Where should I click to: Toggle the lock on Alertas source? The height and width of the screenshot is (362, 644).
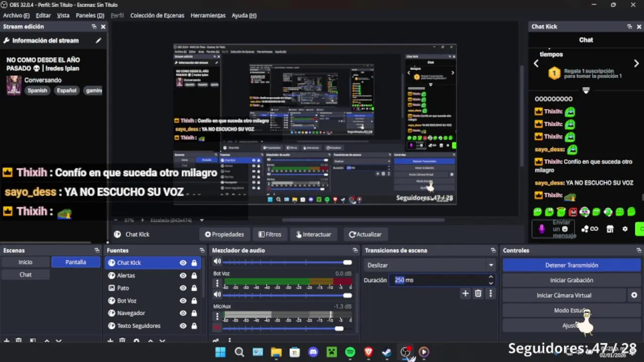194,276
